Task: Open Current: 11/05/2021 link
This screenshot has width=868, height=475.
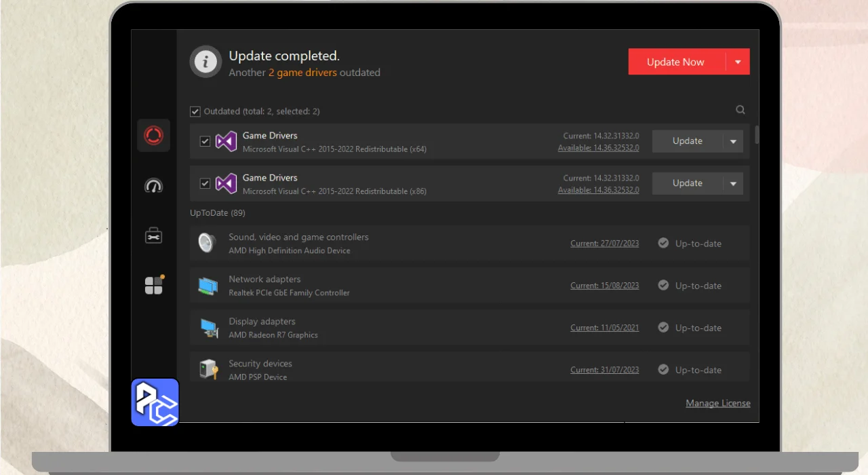Action: pos(605,328)
